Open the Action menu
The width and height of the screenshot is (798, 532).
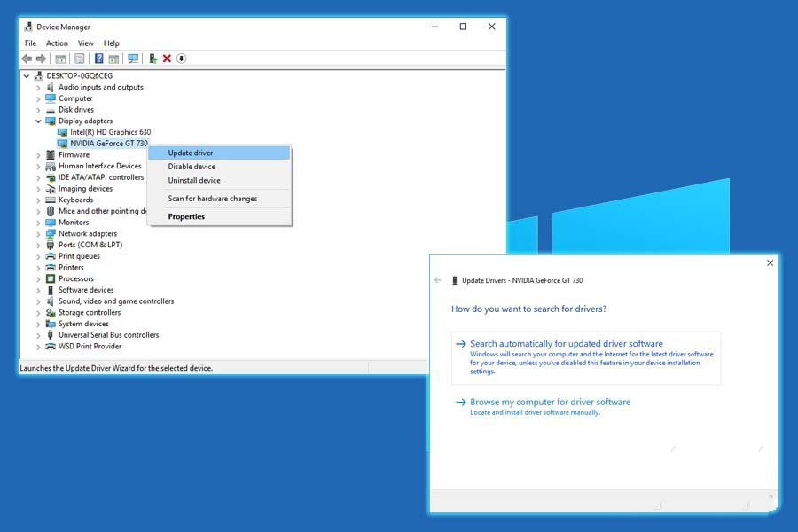57,43
